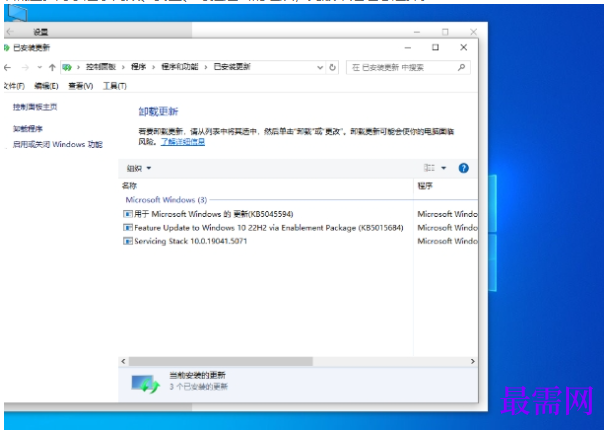Open 启用或关闭 Windows 功能 link

point(57,144)
